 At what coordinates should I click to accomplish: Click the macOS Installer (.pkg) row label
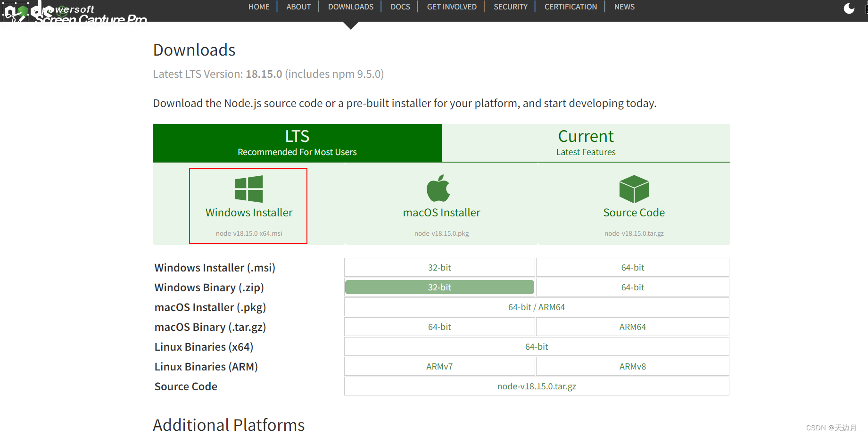(210, 307)
